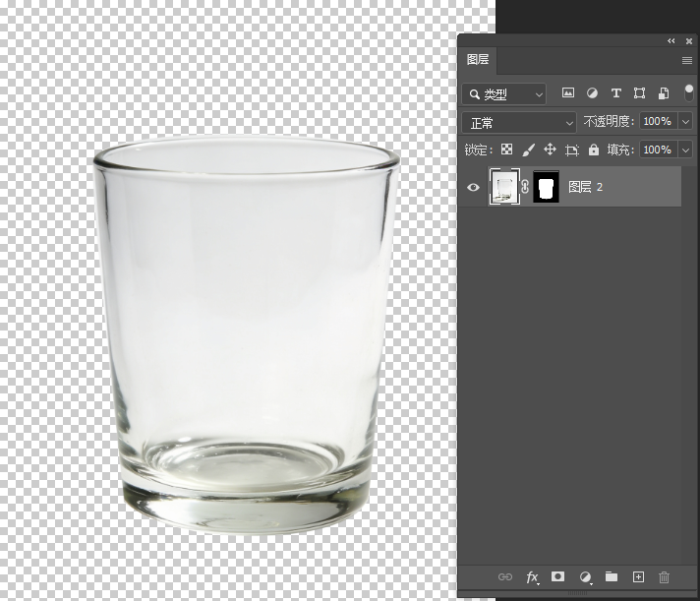The image size is (700, 601).
Task: Create a new layer with plus icon
Action: pyautogui.click(x=637, y=576)
